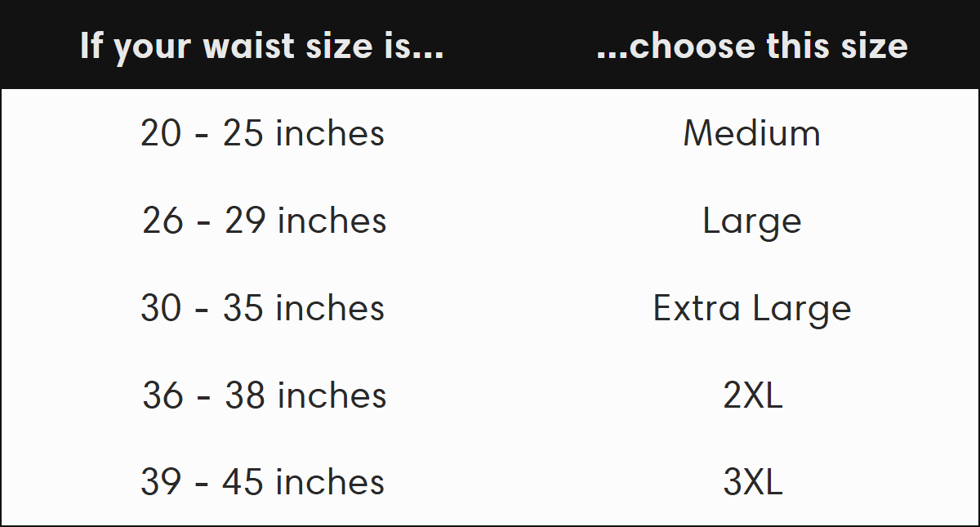
Task: Click the 'If your waist size is...' header
Action: tap(262, 46)
